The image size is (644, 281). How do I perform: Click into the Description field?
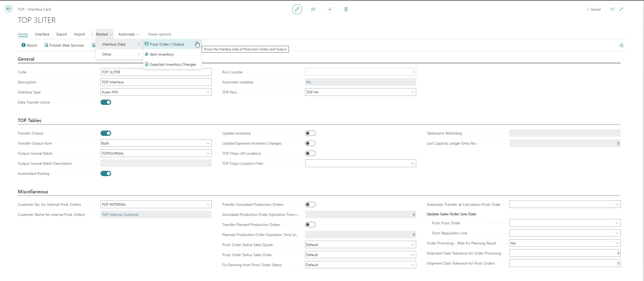coord(156,82)
